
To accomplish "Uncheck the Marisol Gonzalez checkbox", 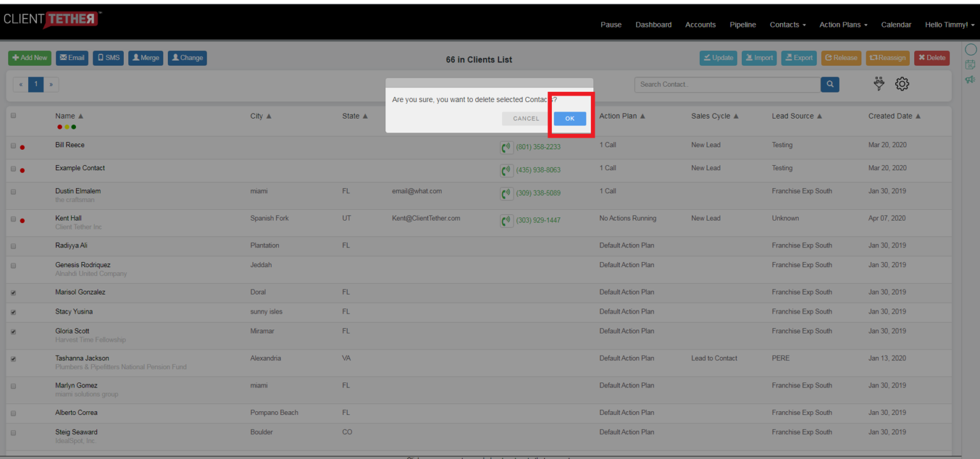I will [13, 293].
